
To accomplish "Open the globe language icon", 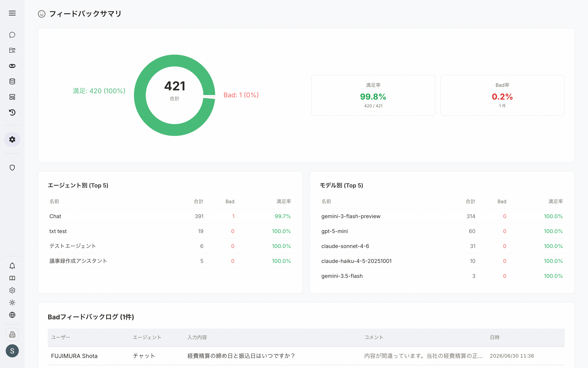I will pyautogui.click(x=12, y=315).
